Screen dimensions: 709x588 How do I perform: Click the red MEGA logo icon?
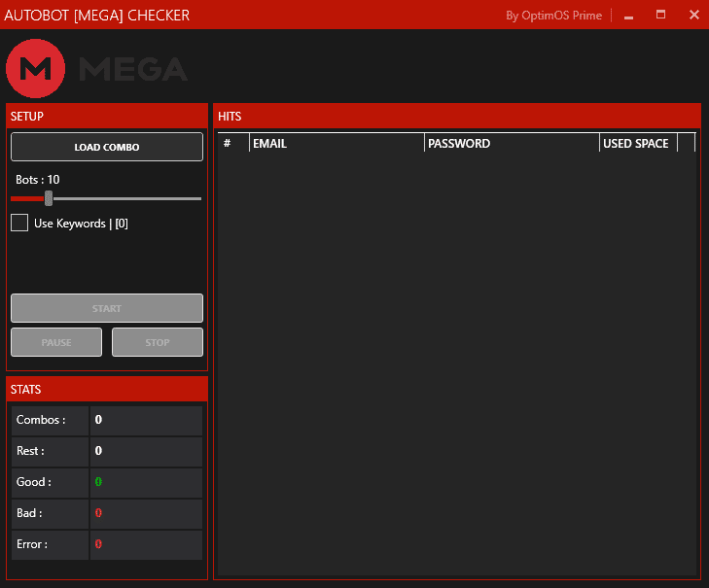pyautogui.click(x=35, y=69)
